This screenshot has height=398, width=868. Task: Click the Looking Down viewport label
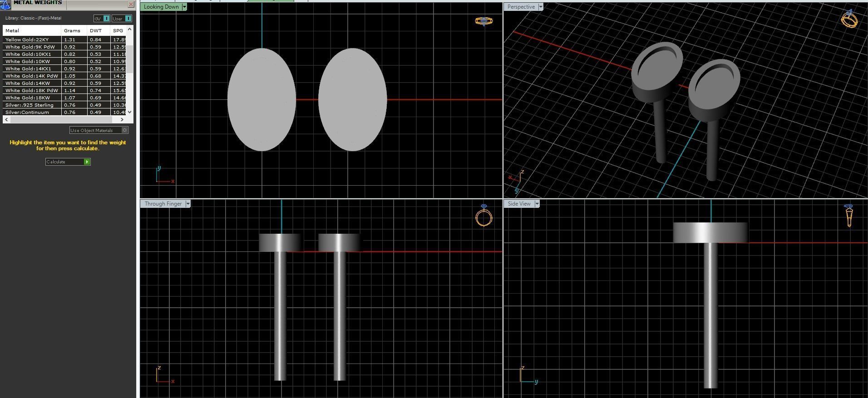coord(161,7)
